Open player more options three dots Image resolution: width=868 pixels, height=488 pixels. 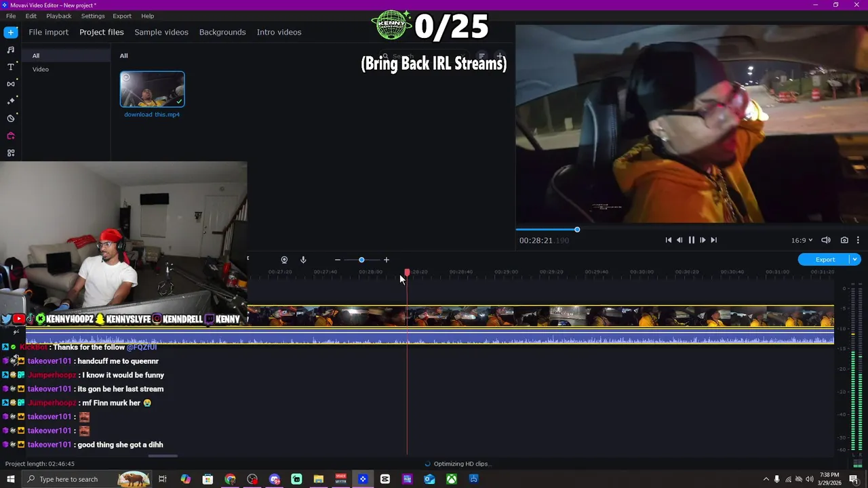pos(858,240)
